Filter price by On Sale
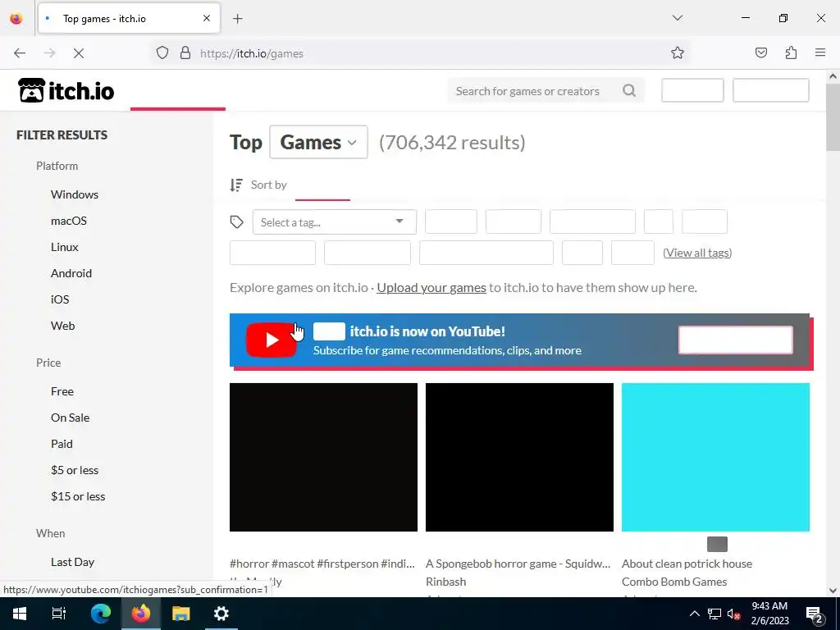The height and width of the screenshot is (630, 840). 71,418
